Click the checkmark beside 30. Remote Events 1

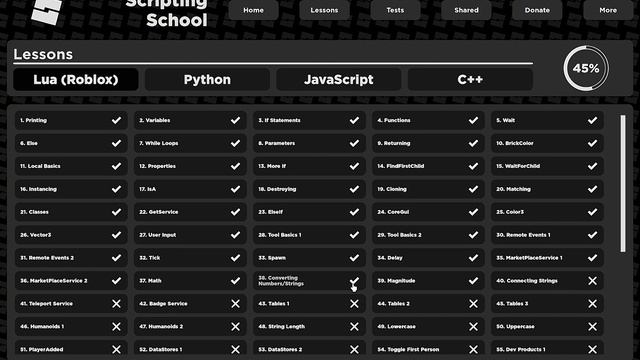pos(592,235)
